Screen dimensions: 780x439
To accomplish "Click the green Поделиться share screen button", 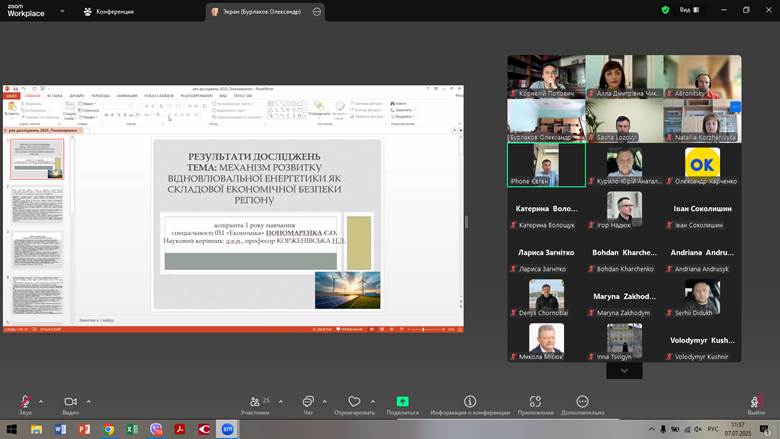I will (402, 402).
